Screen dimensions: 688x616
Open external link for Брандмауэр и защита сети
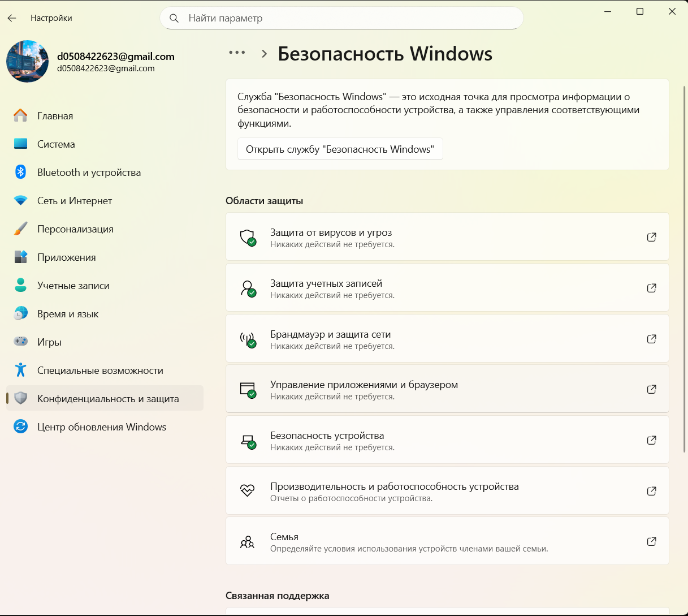click(x=651, y=339)
